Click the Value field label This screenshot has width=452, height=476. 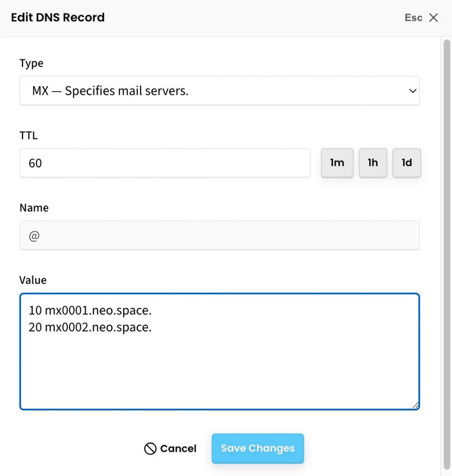[x=33, y=280]
